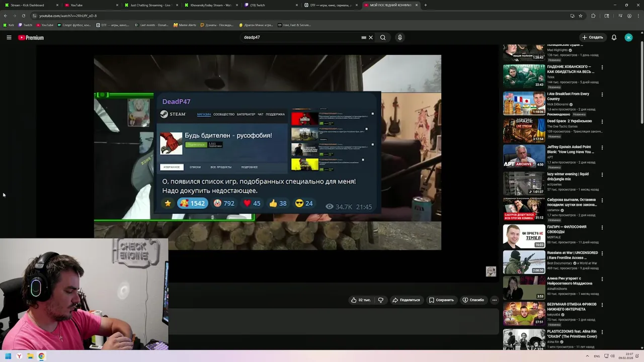Open the account avatar menu
644x362 pixels.
(x=628, y=37)
